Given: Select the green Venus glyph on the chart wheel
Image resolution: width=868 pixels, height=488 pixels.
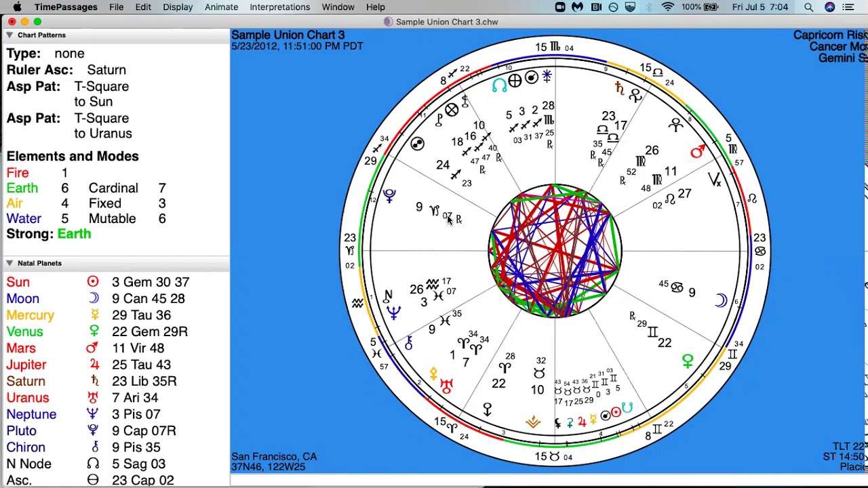Looking at the screenshot, I should point(688,362).
